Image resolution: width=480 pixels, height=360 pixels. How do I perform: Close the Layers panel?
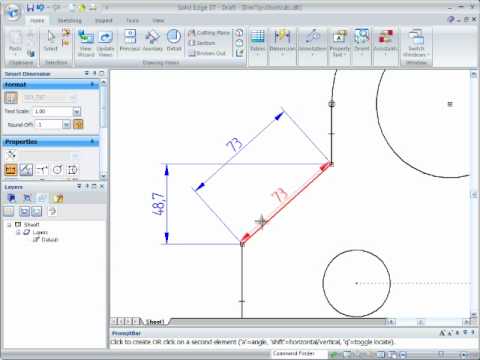[x=102, y=186]
